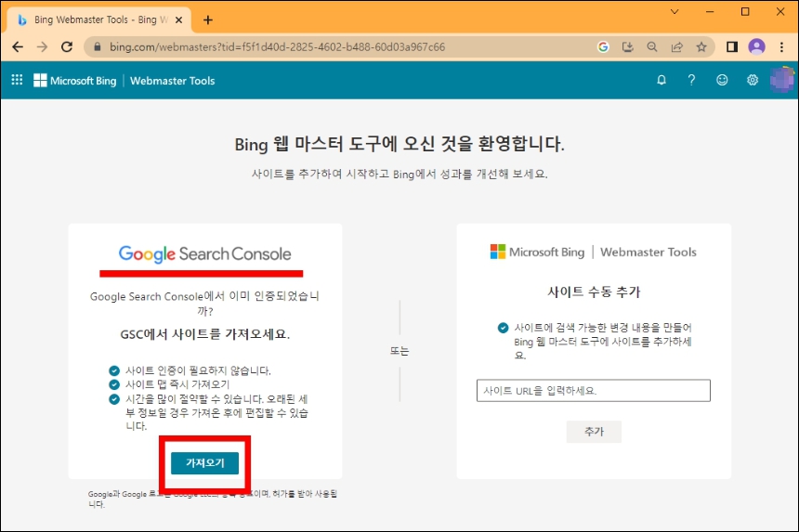The width and height of the screenshot is (799, 532).
Task: Bookmark this page with star icon
Action: [701, 46]
